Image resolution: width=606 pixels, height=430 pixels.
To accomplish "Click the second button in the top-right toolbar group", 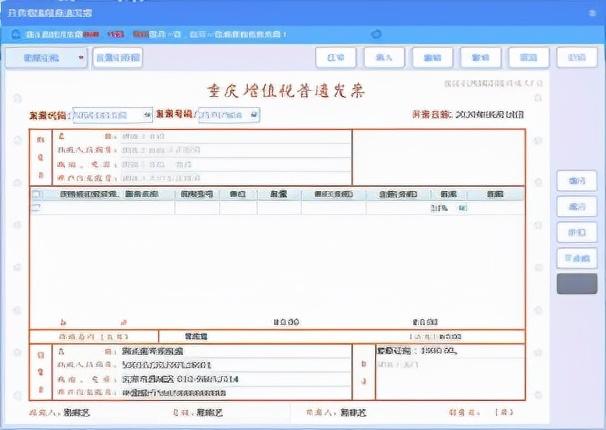I will click(x=384, y=58).
